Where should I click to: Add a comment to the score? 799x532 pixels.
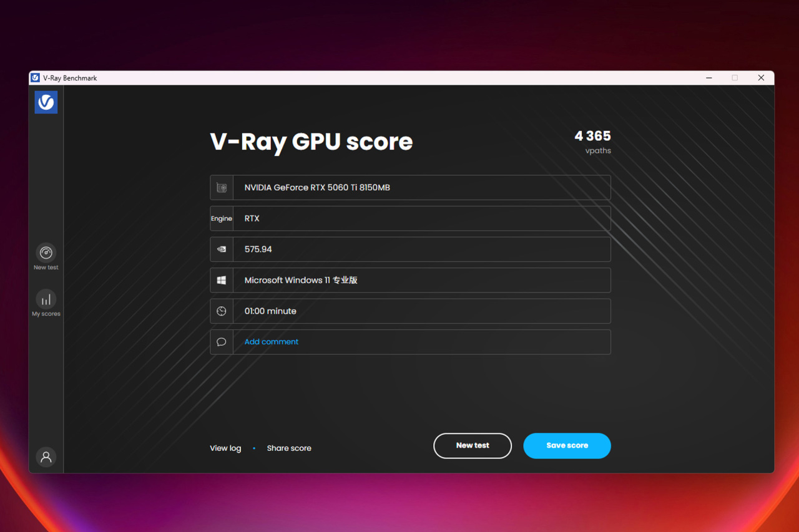pos(271,342)
